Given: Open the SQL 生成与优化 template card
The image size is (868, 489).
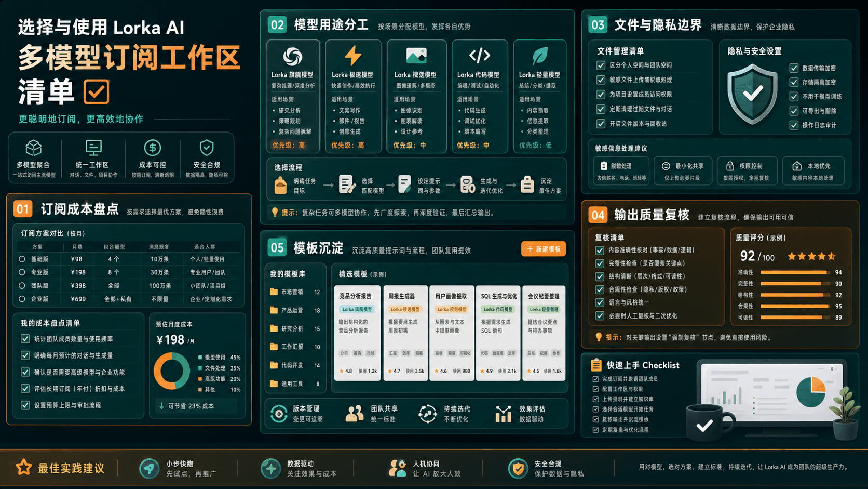Looking at the screenshot, I should 498,333.
